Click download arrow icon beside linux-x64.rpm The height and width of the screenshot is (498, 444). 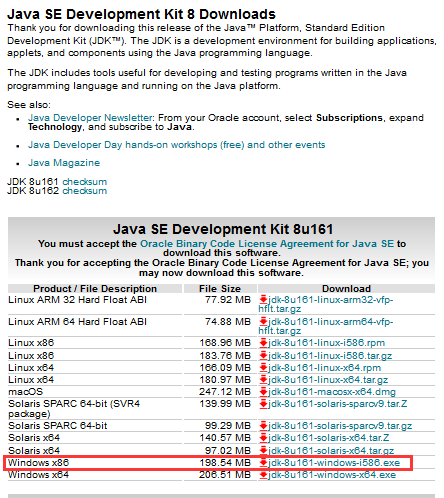pyautogui.click(x=263, y=367)
